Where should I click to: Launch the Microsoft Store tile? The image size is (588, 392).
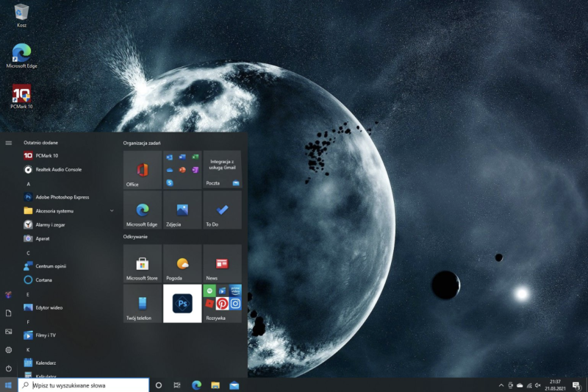tap(142, 263)
